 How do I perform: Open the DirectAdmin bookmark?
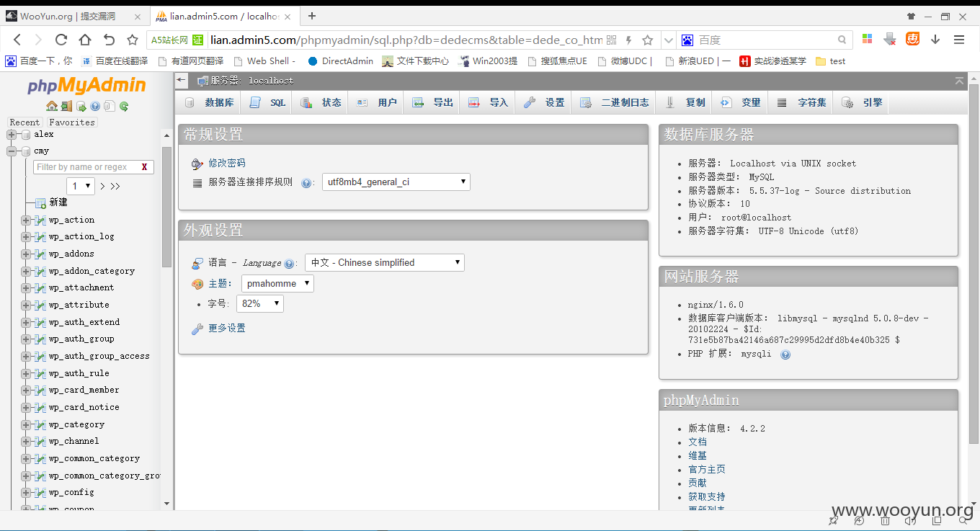click(340, 61)
